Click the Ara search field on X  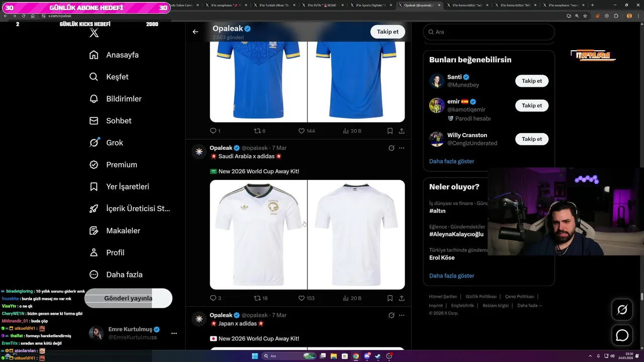click(x=489, y=32)
